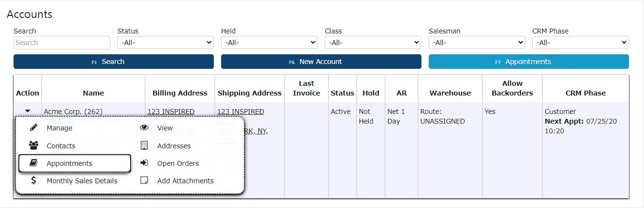644x208 pixels.
Task: Click the arrow icon for Open Orders
Action: click(x=144, y=163)
